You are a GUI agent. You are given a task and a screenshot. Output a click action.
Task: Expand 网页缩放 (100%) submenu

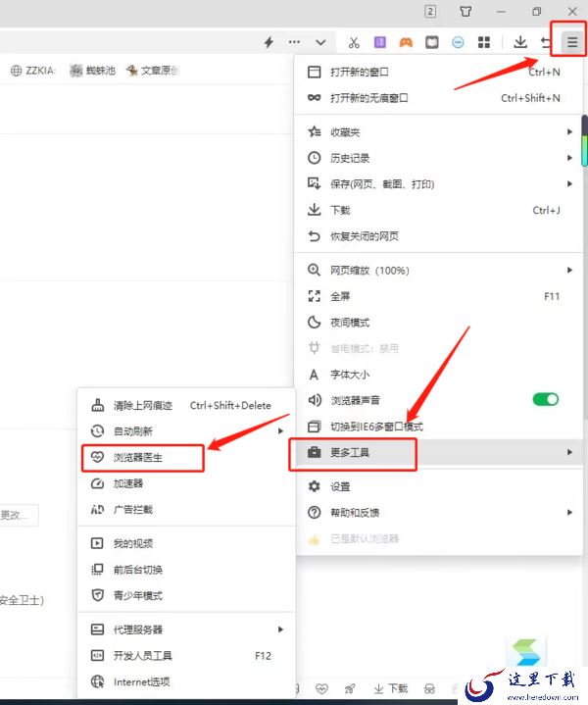[438, 271]
